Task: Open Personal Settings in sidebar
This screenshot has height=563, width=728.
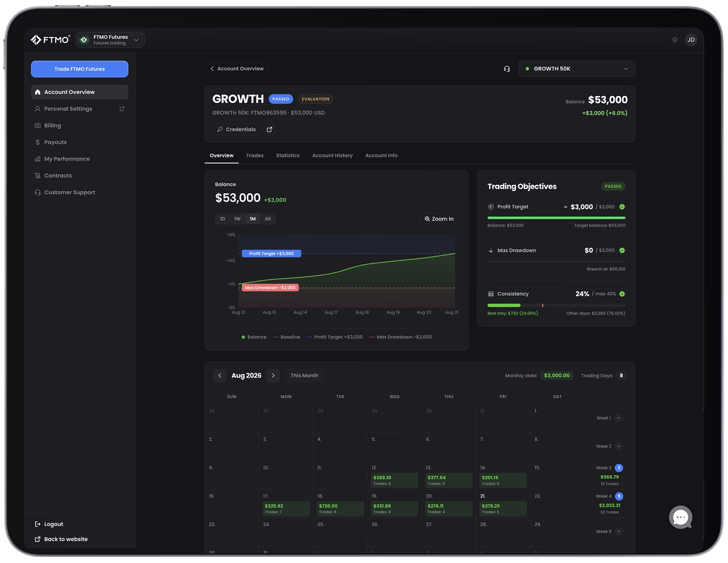Action: coord(68,109)
